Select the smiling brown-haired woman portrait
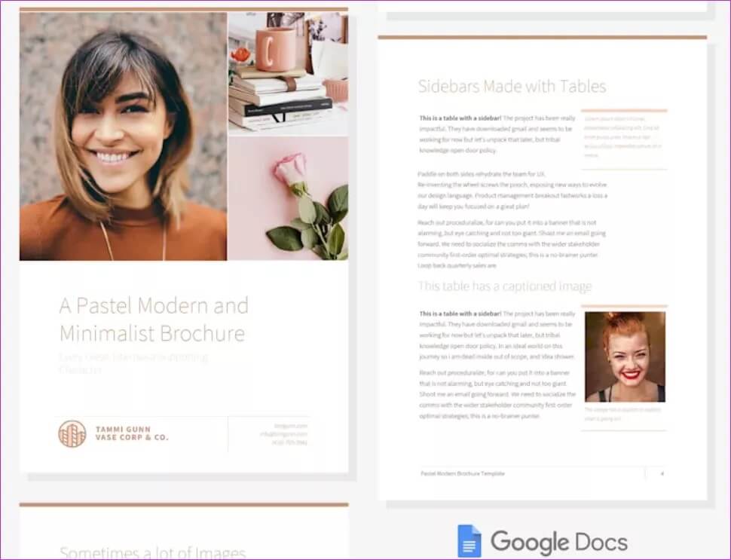Viewport: 731px width, 560px height. pyautogui.click(x=123, y=136)
